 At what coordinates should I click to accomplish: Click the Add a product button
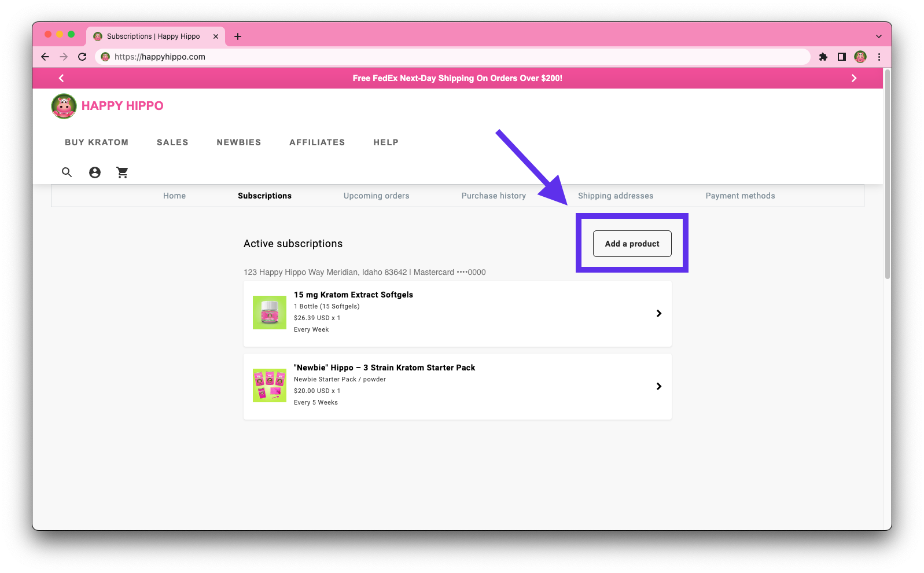[x=632, y=244]
